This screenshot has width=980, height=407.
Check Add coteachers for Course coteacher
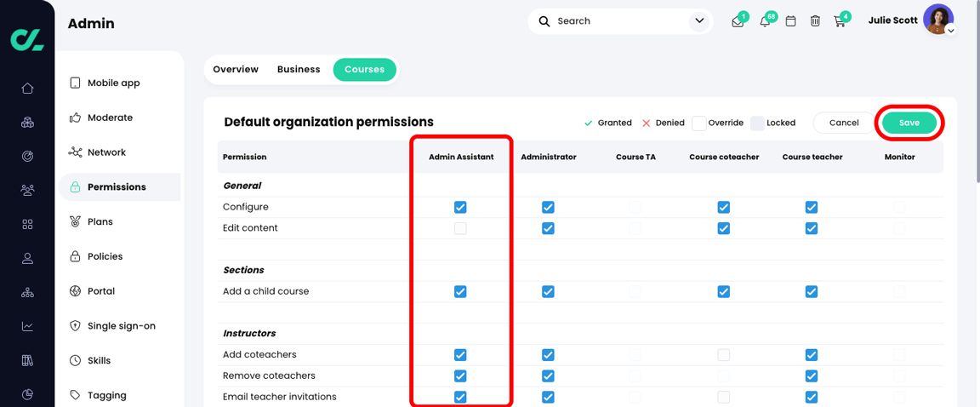pyautogui.click(x=724, y=354)
